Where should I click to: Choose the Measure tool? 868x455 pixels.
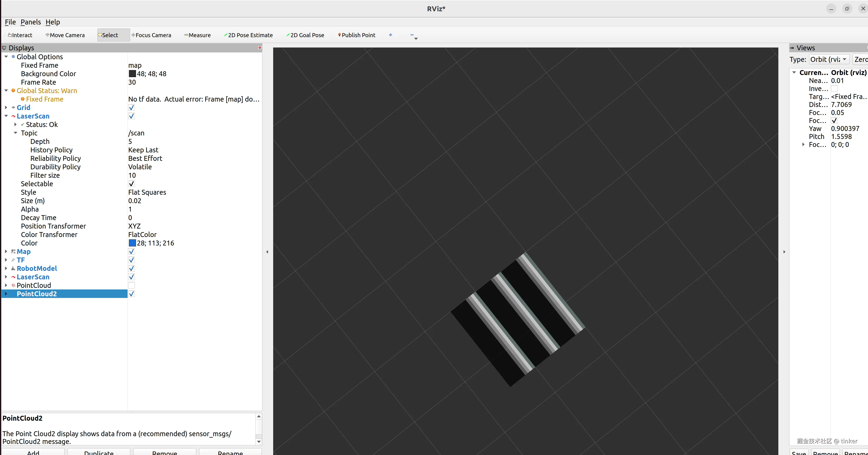click(x=197, y=35)
